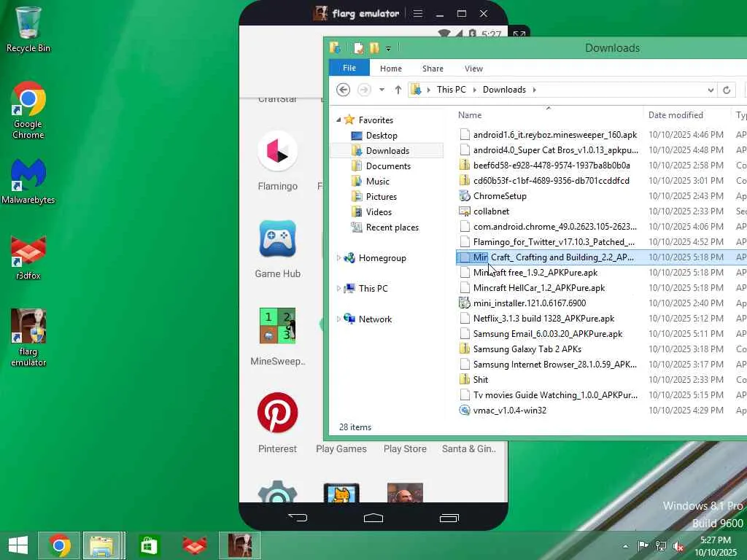Select the flarg emulator desktop shortcut
747x560 pixels.
28,338
